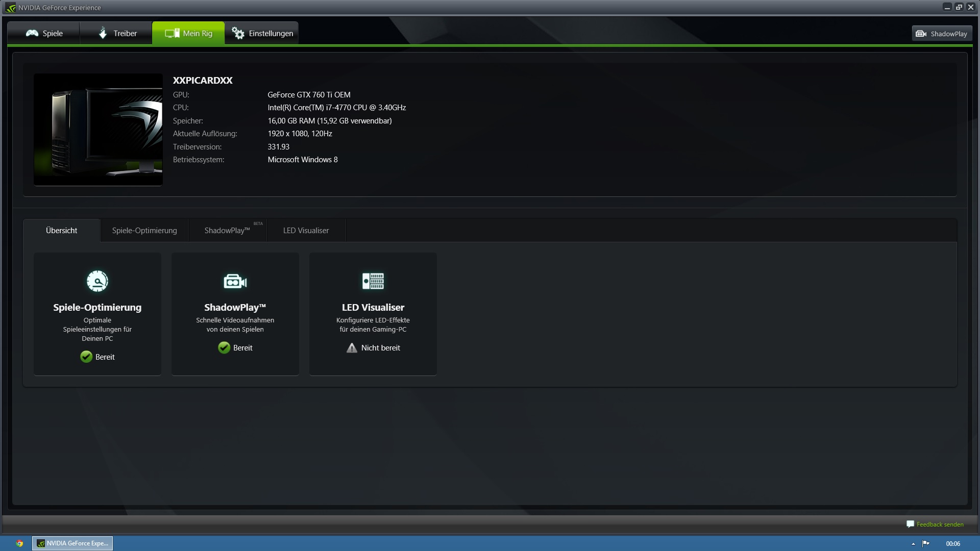
Task: Click the Spiele-Optimierung gauge icon
Action: point(97,281)
